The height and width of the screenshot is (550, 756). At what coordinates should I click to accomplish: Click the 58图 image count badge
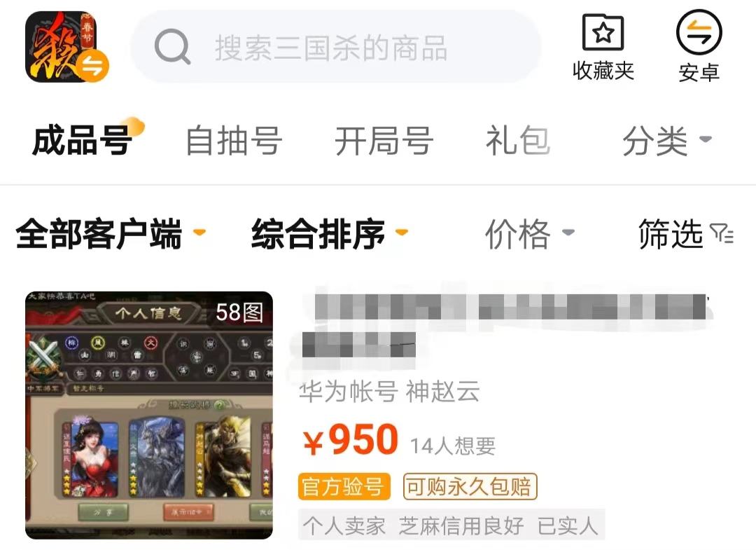click(x=239, y=312)
